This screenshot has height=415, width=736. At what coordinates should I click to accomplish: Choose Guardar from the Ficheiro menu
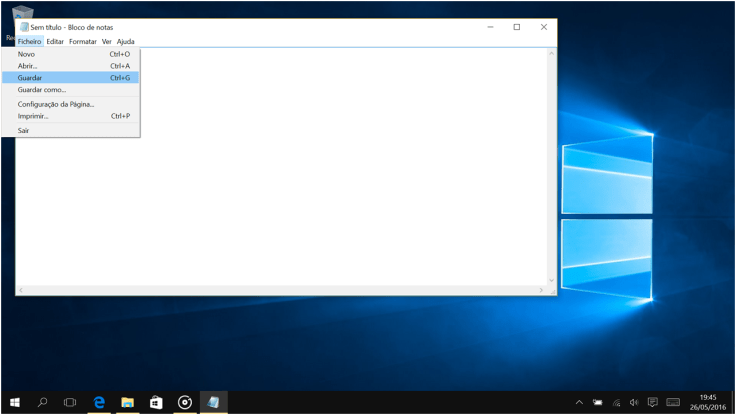(30, 78)
